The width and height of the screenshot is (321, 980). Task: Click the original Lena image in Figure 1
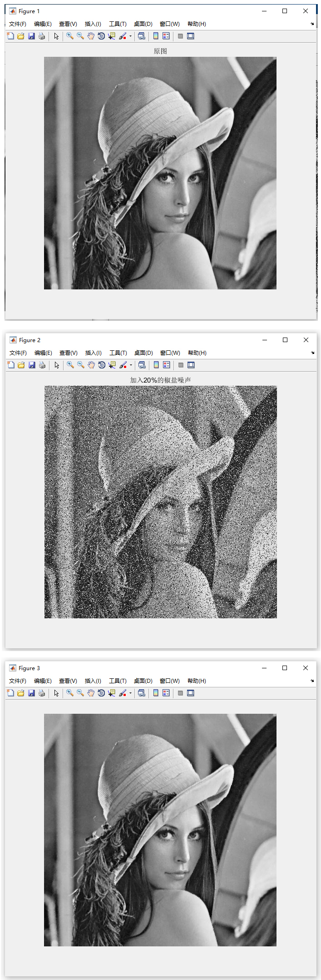coord(160,173)
